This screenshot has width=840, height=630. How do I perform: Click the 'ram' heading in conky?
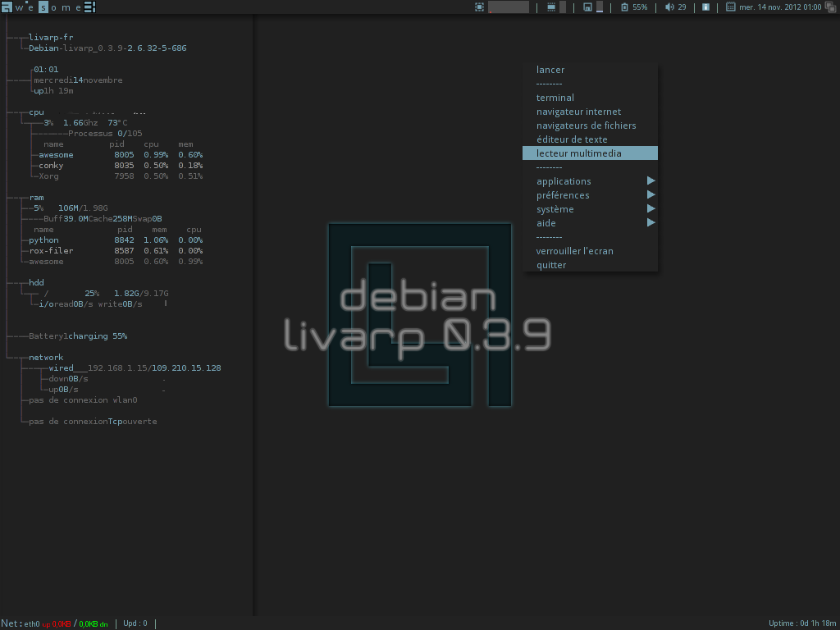(36, 197)
